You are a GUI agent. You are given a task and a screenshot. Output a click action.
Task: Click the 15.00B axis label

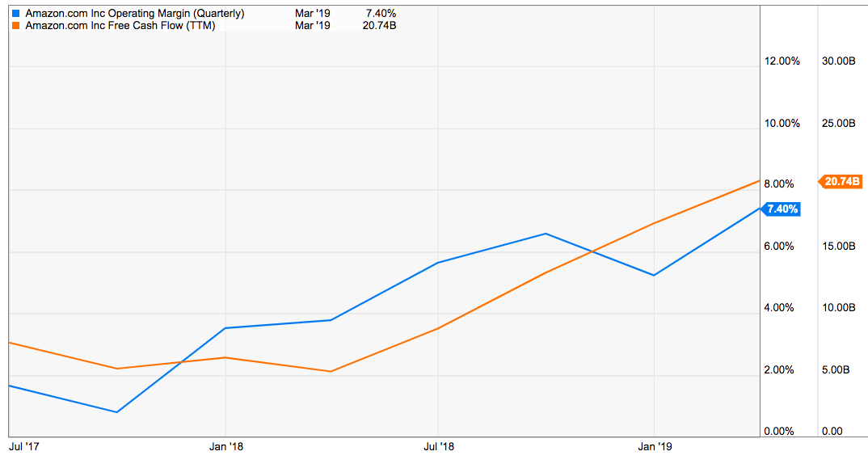tap(838, 247)
